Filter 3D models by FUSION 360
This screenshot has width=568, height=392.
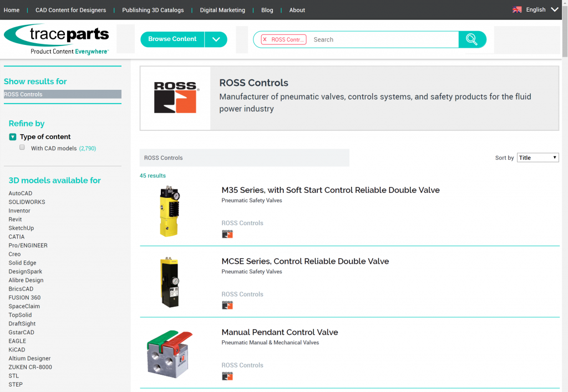tap(24, 298)
